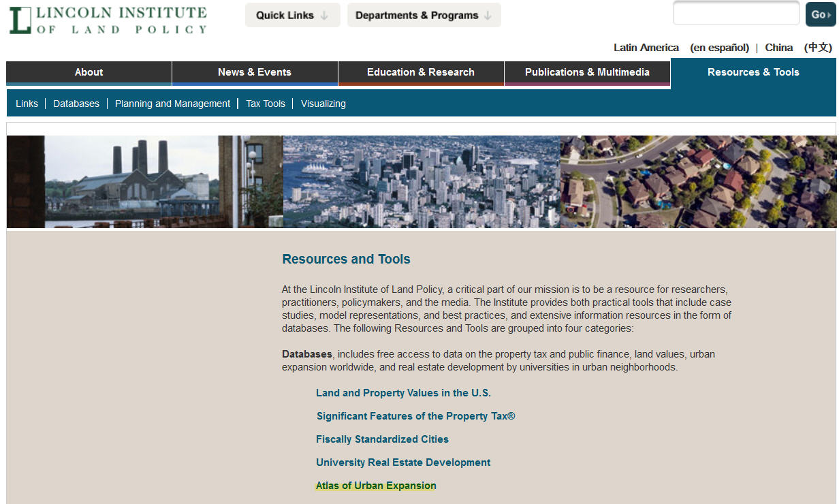The width and height of the screenshot is (839, 504).
Task: Select the Resources & Tools tab
Action: 753,72
